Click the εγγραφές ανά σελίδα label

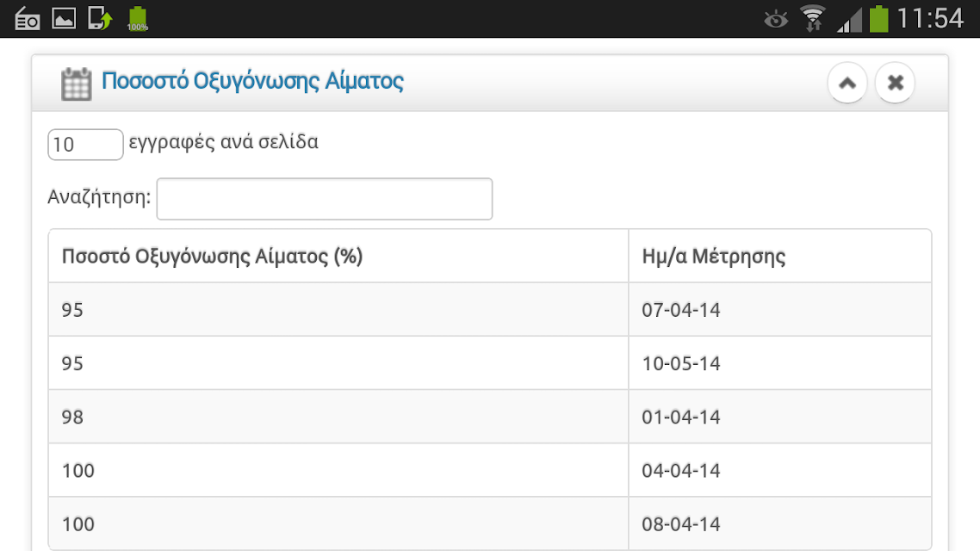(x=223, y=142)
